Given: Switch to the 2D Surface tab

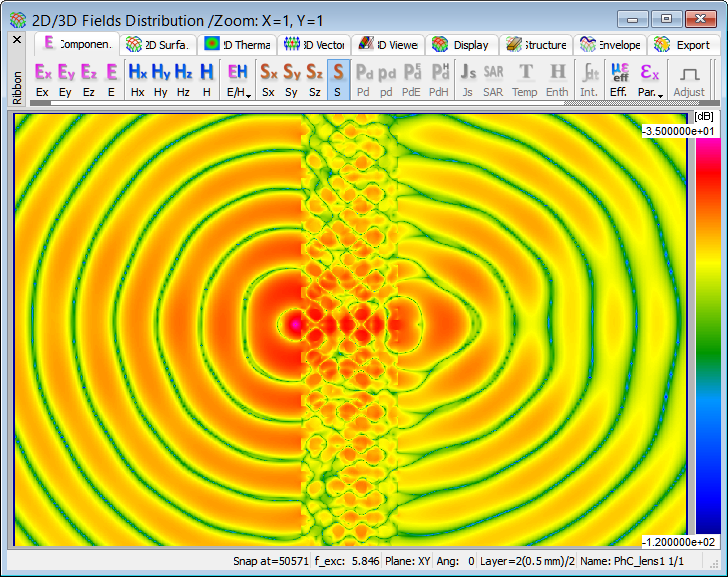Looking at the screenshot, I should [157, 45].
